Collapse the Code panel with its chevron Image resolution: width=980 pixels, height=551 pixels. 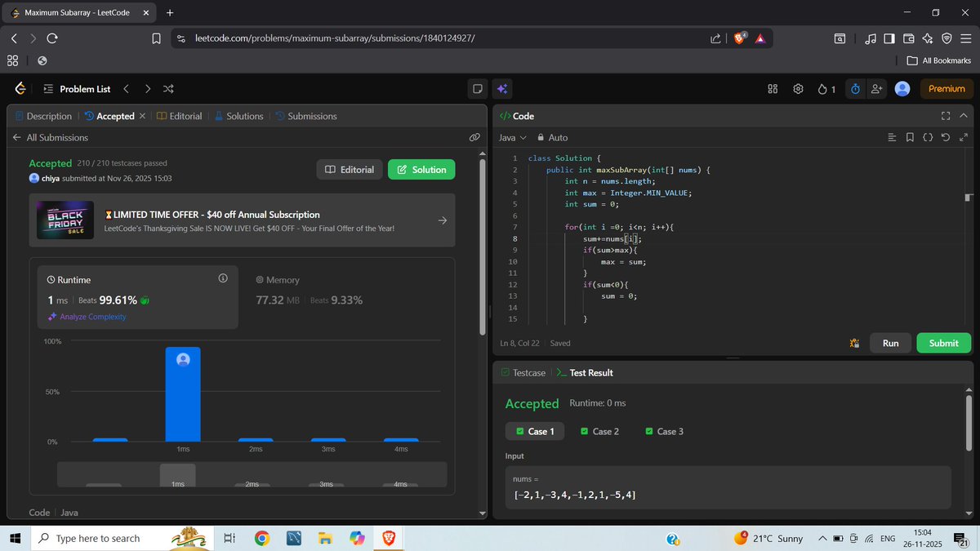(964, 116)
